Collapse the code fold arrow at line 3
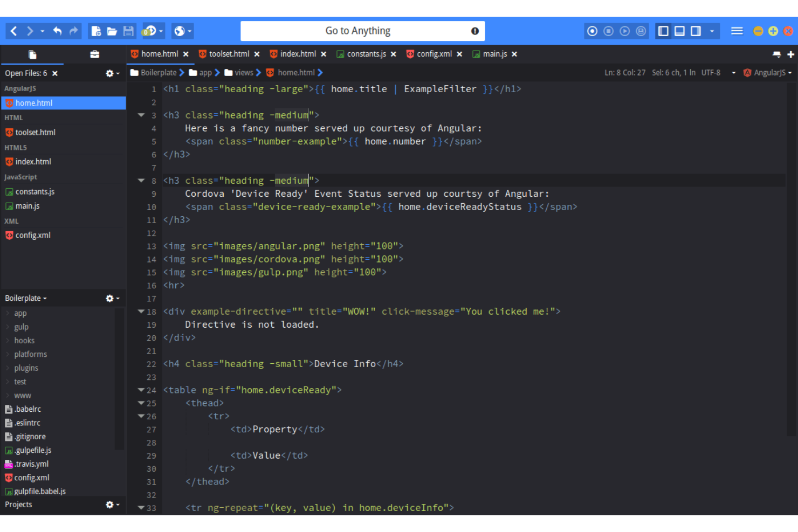Screen dimensions: 798x532 141,115
